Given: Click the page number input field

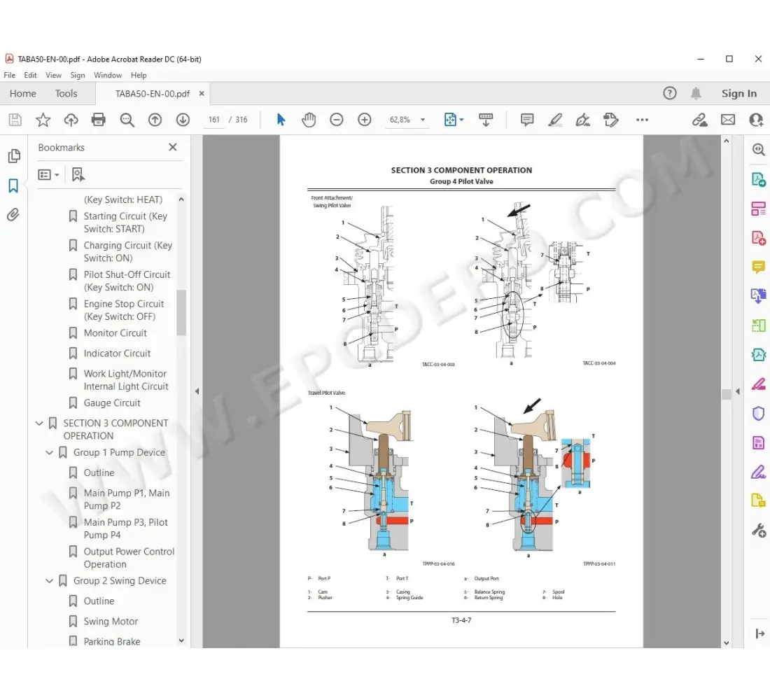Looking at the screenshot, I should 214,120.
